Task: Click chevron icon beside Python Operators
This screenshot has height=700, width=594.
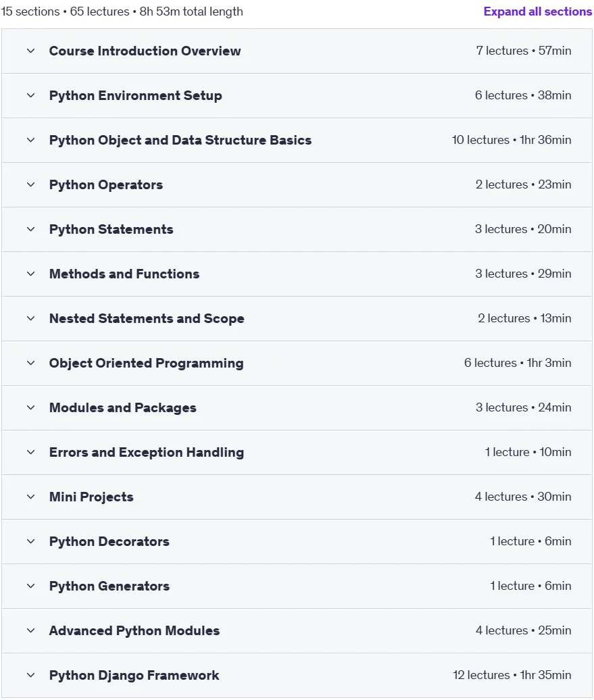Action: click(x=31, y=185)
